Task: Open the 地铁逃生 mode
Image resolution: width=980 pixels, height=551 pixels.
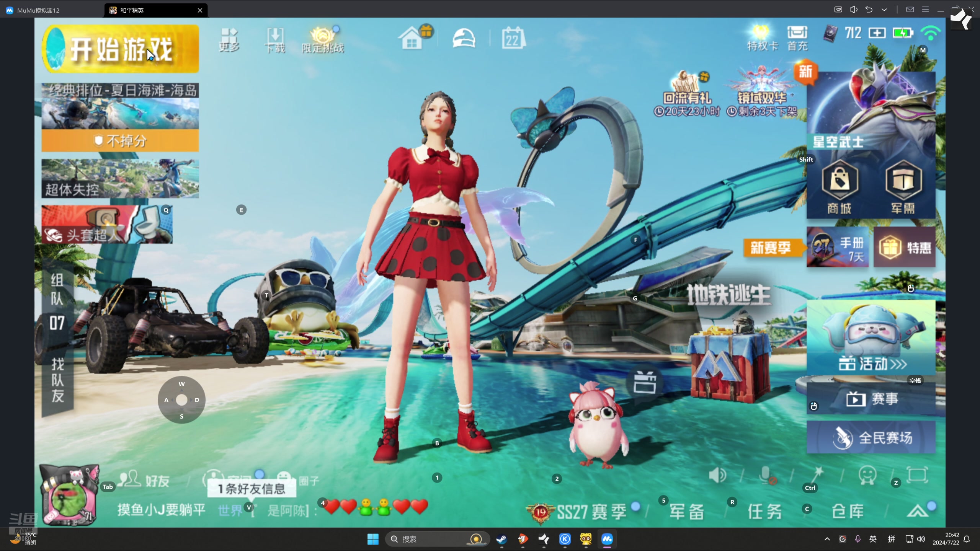Action: click(728, 295)
